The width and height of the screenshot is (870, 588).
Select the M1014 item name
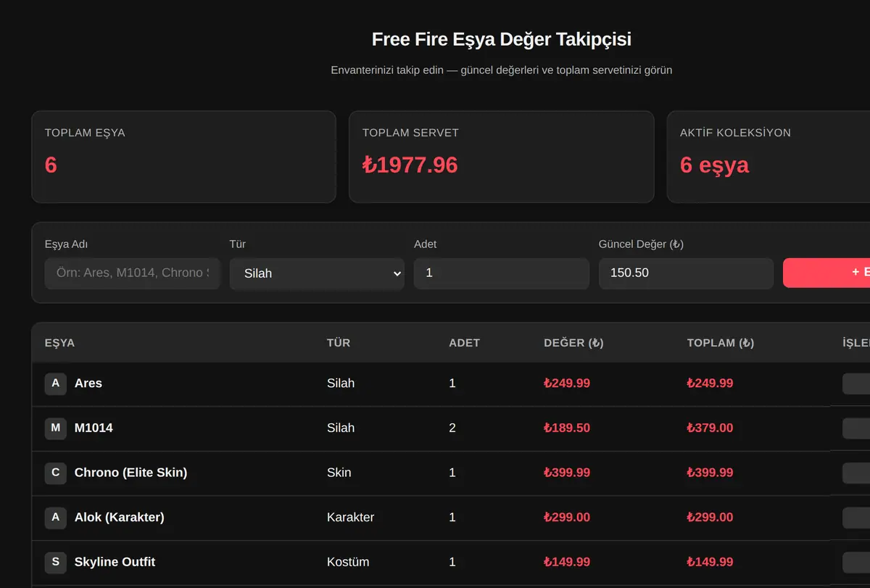[x=94, y=428]
